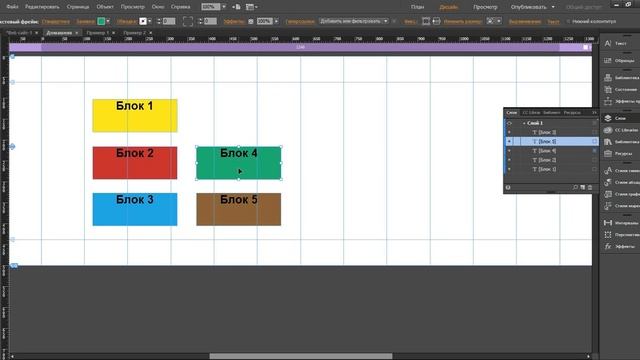Open the CC Libraries sidebar icon
Screen dimensions: 640x360
(x=608, y=130)
